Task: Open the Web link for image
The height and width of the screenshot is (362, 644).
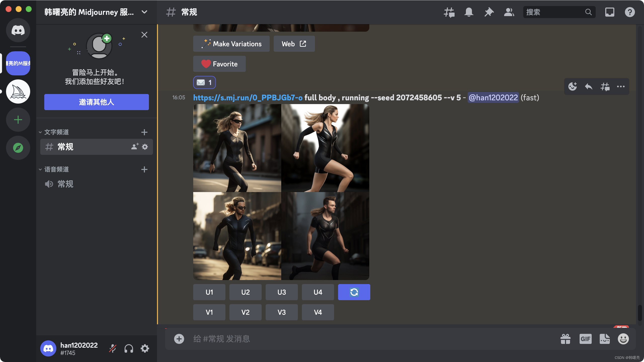Action: 294,44
